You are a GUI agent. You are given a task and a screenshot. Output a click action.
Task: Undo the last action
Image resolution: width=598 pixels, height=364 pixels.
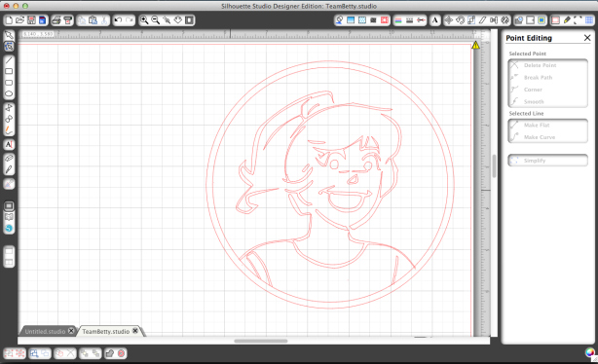pyautogui.click(x=118, y=20)
